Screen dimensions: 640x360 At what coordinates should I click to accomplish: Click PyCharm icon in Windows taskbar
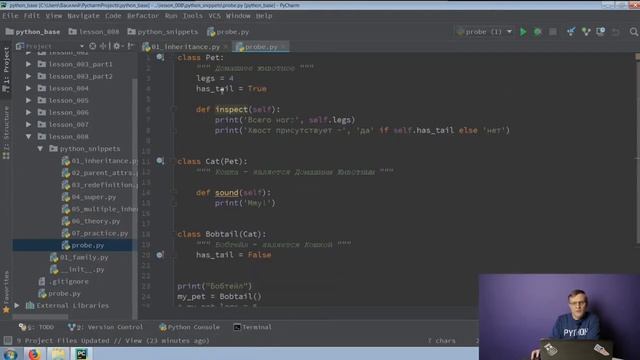point(81,354)
